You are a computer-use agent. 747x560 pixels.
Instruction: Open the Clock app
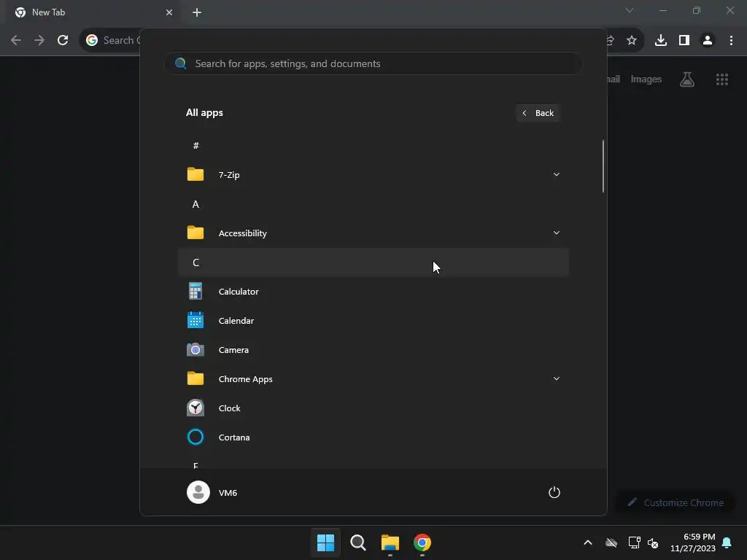click(x=373, y=408)
